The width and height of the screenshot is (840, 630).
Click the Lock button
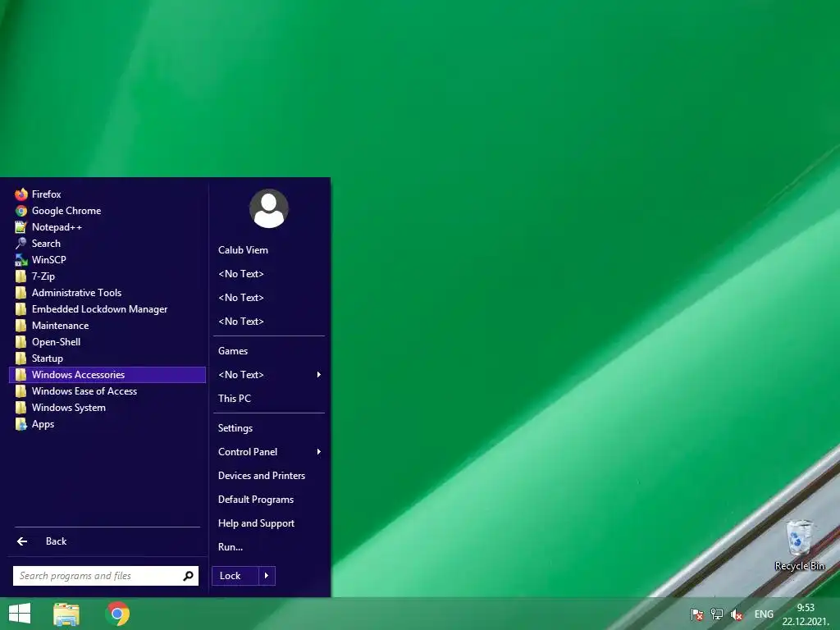[235, 576]
